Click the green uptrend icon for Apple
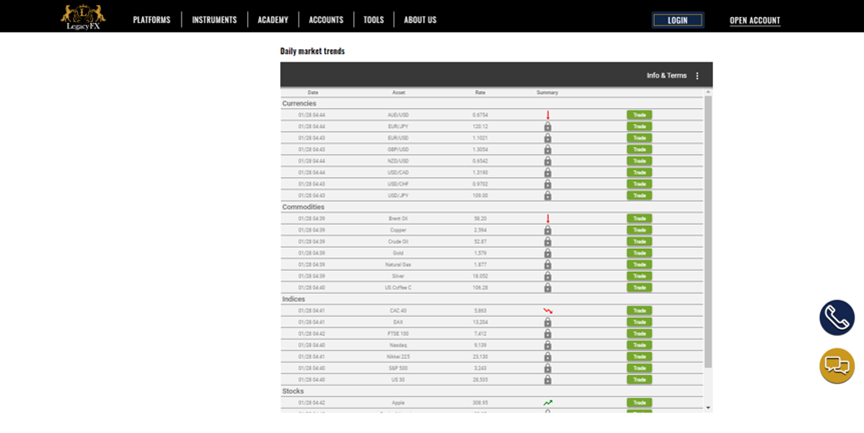Viewport: 864px width, 433px height. pyautogui.click(x=548, y=403)
